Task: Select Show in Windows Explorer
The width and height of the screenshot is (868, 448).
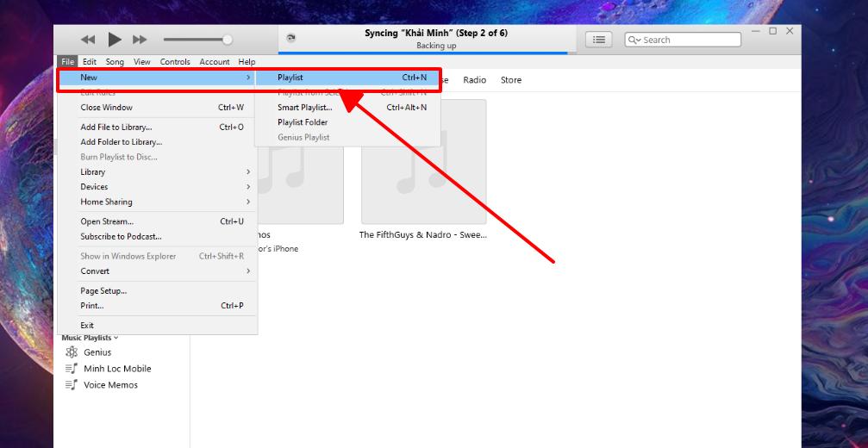Action: [157, 256]
